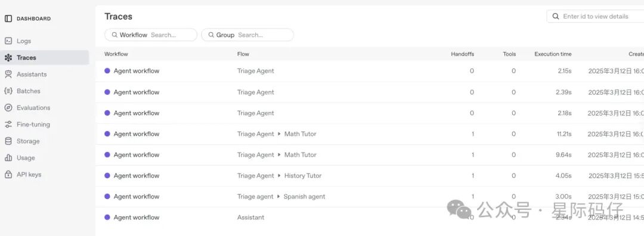Click Spanish agent flow text
This screenshot has width=644, height=236.
point(304,197)
